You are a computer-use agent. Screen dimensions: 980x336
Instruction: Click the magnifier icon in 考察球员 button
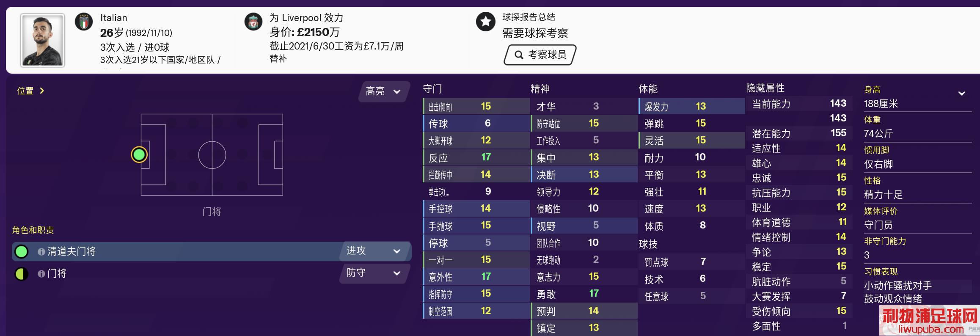coord(519,55)
